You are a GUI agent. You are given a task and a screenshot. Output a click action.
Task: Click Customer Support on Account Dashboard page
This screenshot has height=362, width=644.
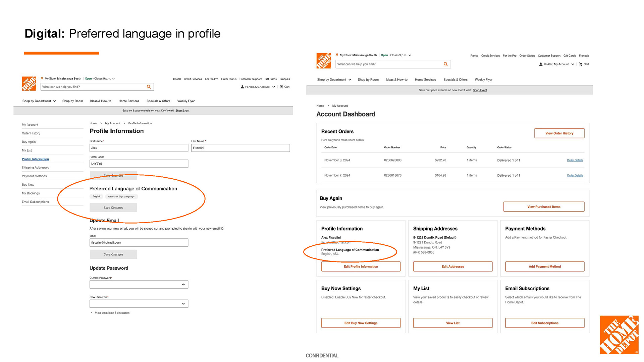(x=549, y=56)
